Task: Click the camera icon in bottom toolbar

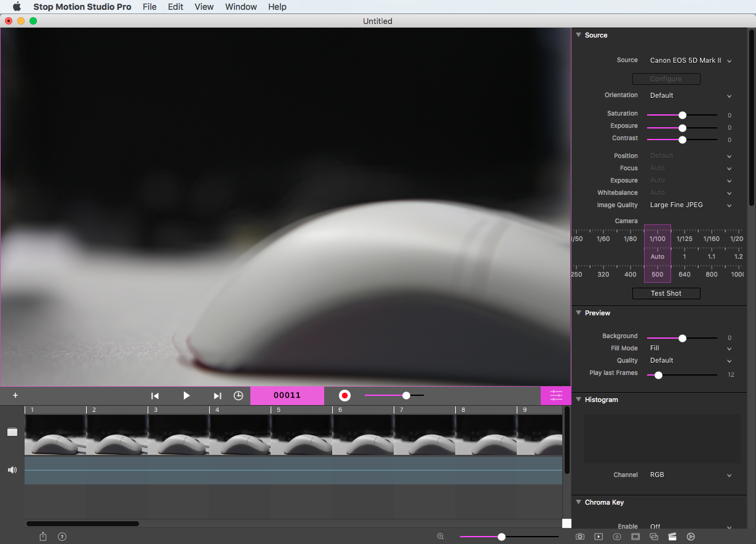Action: click(580, 537)
